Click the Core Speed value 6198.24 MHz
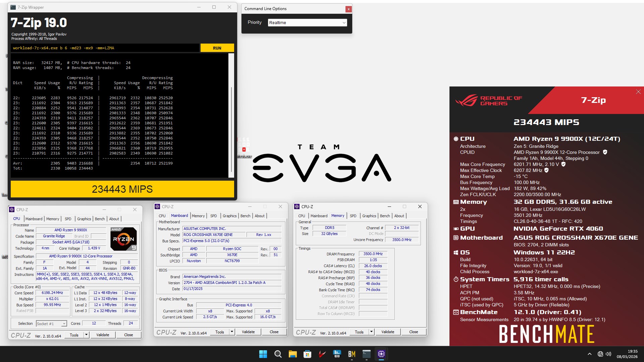Viewport: 644px width, 362px height. pos(52,293)
